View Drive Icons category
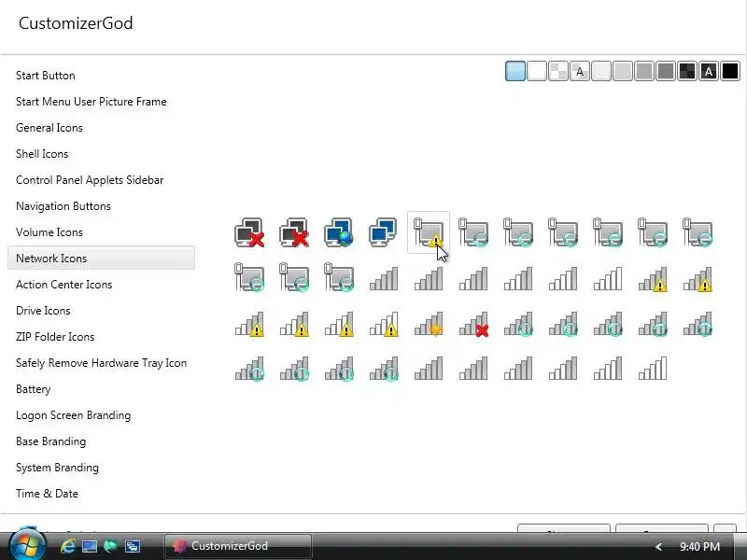Image resolution: width=747 pixels, height=560 pixels. click(43, 311)
